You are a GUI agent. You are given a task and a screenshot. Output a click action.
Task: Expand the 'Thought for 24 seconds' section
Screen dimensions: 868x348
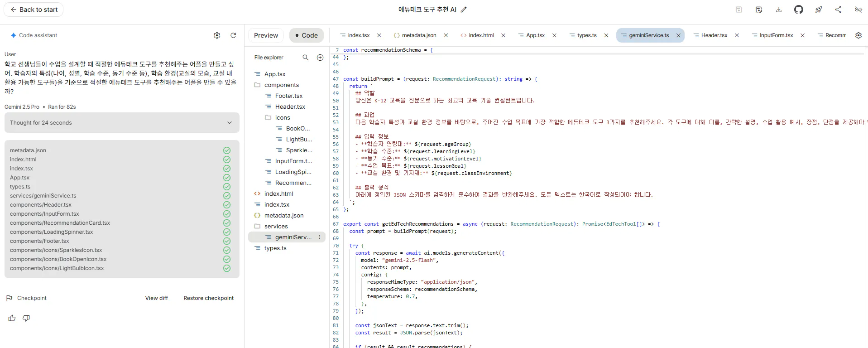[122, 123]
